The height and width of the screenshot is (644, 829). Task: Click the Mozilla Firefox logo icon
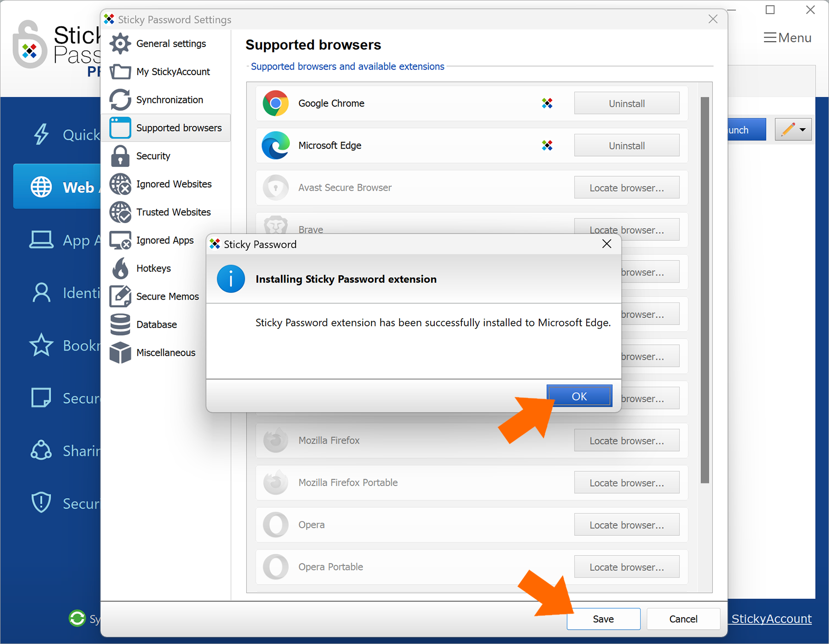[275, 440]
